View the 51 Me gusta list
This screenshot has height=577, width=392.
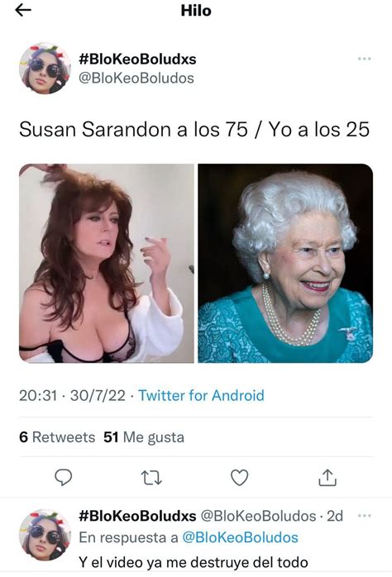click(144, 437)
